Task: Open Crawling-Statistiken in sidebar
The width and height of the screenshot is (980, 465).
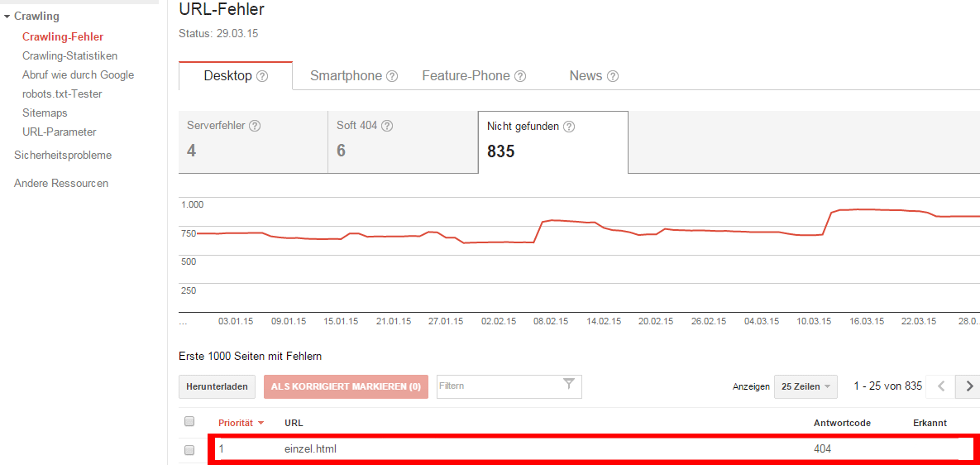Action: tap(69, 55)
